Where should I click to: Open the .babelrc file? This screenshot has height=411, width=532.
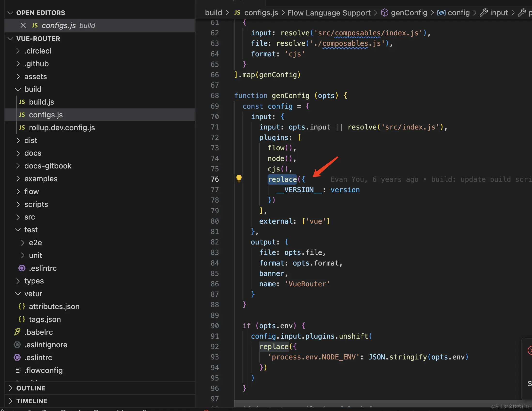pos(38,332)
